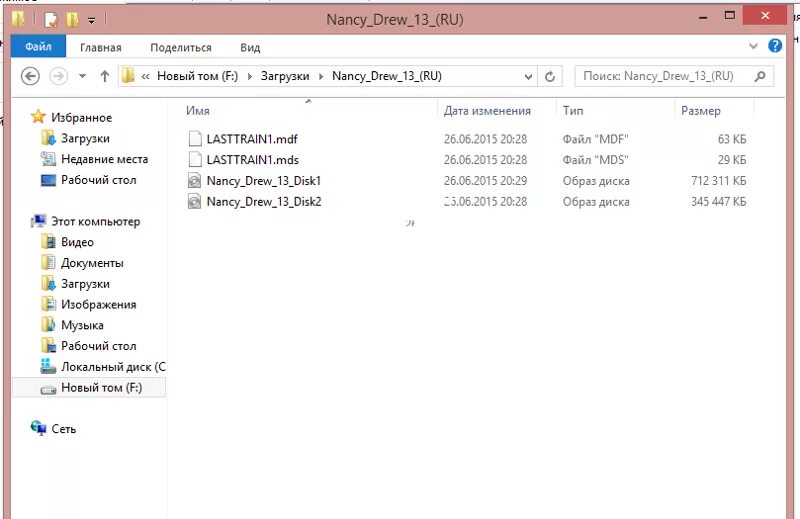The image size is (800, 519).
Task: Open Сеть in navigation pane
Action: point(63,429)
